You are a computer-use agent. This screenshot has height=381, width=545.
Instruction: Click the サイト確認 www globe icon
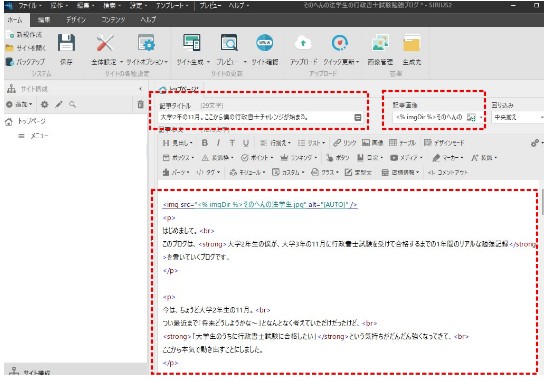(x=265, y=43)
